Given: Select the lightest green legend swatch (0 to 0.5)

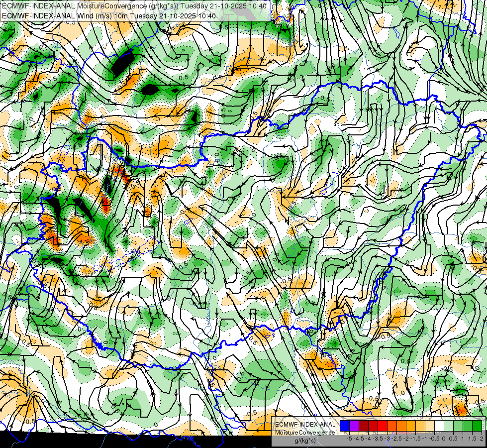Looking at the screenshot, I should click(449, 426).
